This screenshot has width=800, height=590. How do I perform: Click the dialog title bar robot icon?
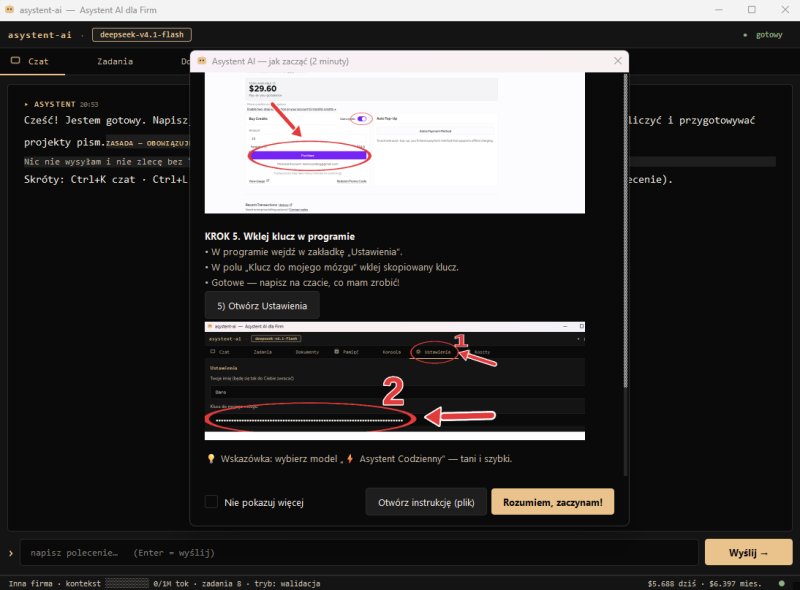(x=202, y=61)
